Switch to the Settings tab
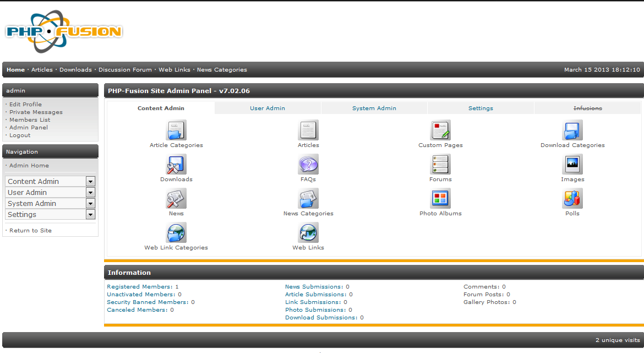This screenshot has width=644, height=353. tap(481, 108)
